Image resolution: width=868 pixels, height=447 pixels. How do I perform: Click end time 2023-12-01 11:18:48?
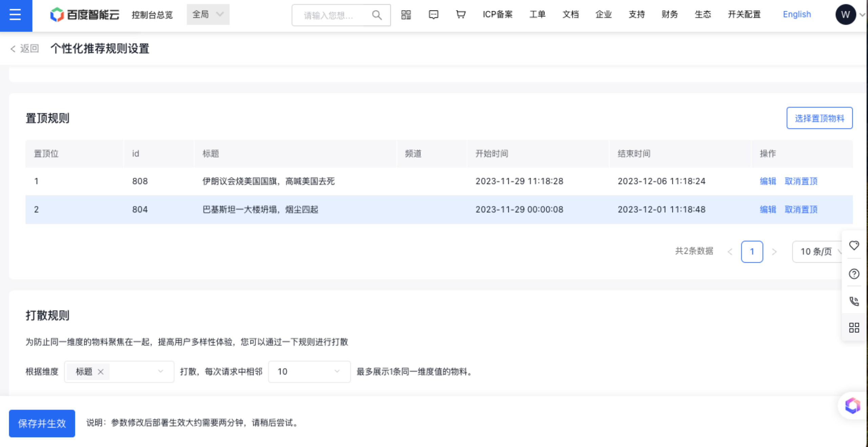[x=661, y=209]
